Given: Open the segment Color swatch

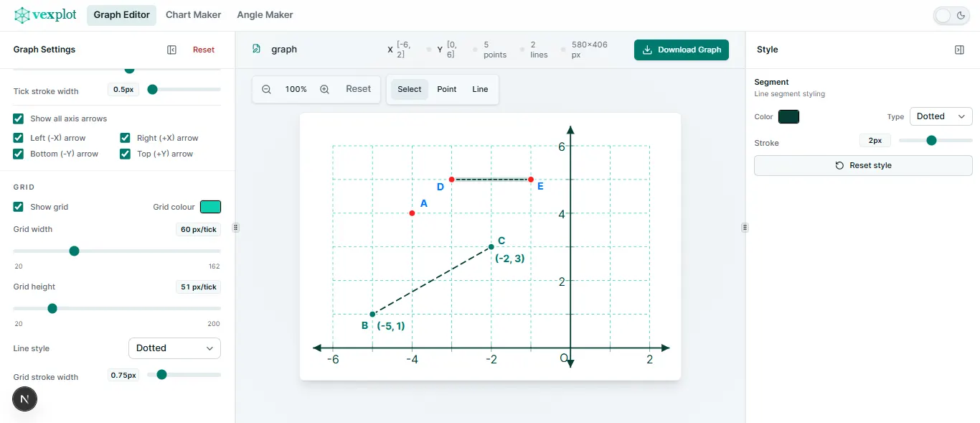Looking at the screenshot, I should pyautogui.click(x=788, y=116).
